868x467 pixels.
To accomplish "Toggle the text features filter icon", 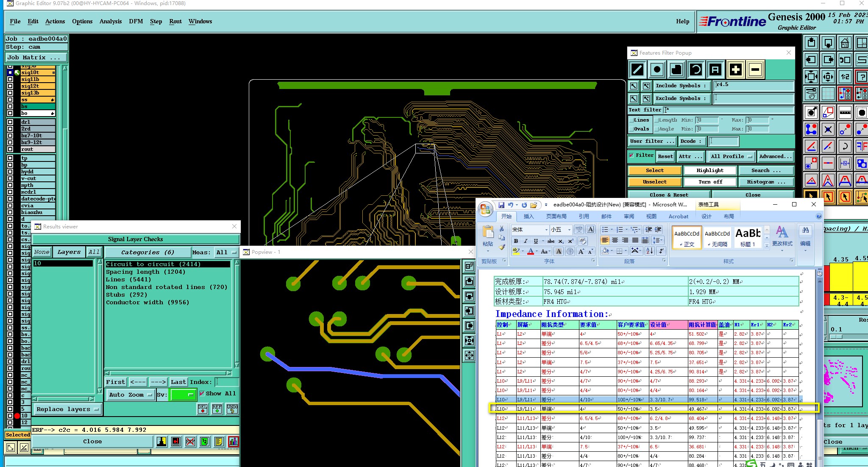I will pos(715,69).
